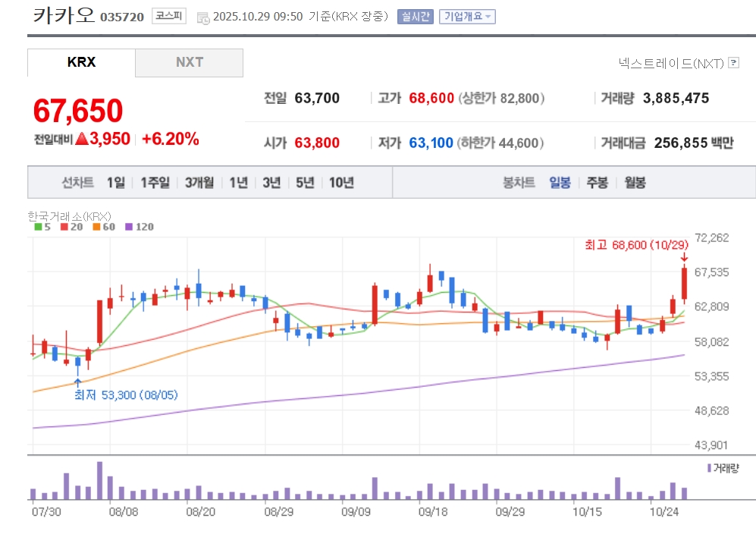Click the purple 120-day moving average legend swatch
The image size is (756, 534).
point(129,227)
